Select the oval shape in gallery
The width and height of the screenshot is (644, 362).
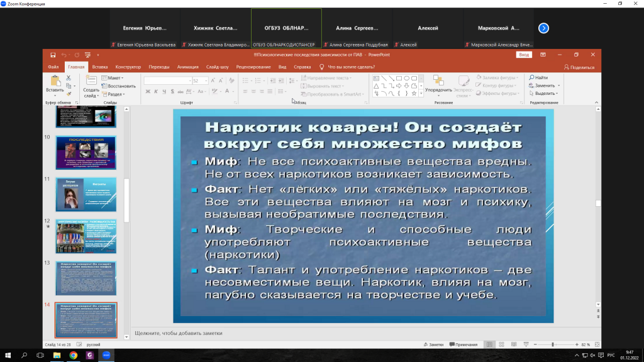(407, 78)
